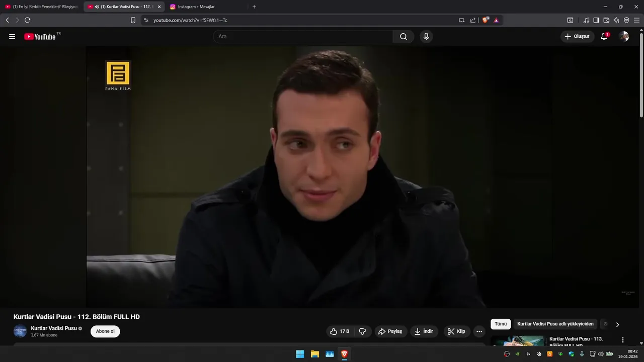644x362 pixels.
Task: Click the install/cast icon in address bar
Action: point(462,20)
